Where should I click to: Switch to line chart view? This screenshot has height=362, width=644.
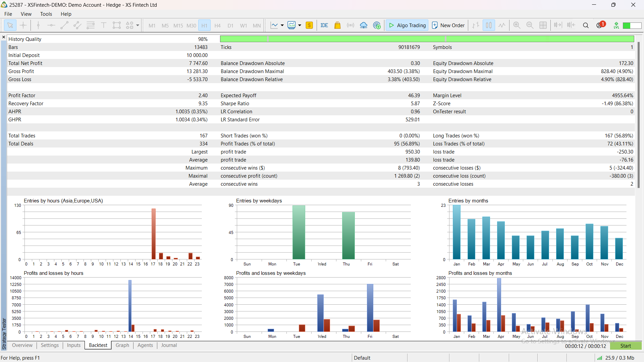pos(502,25)
